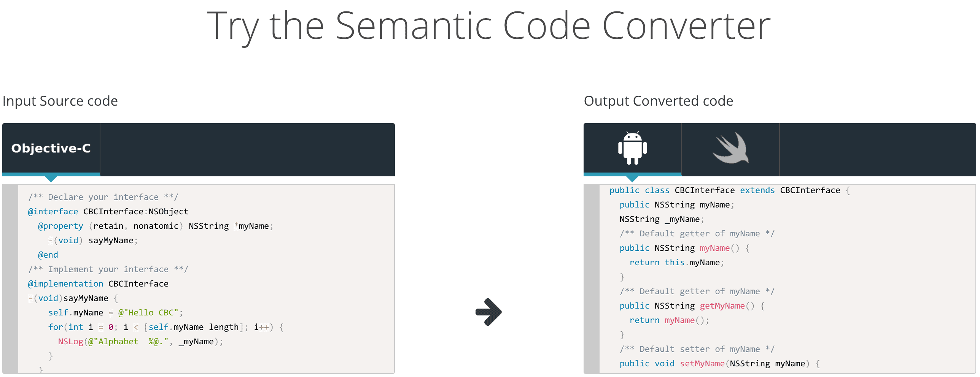Switch to the Swift output tab
980x377 pixels.
coord(730,148)
